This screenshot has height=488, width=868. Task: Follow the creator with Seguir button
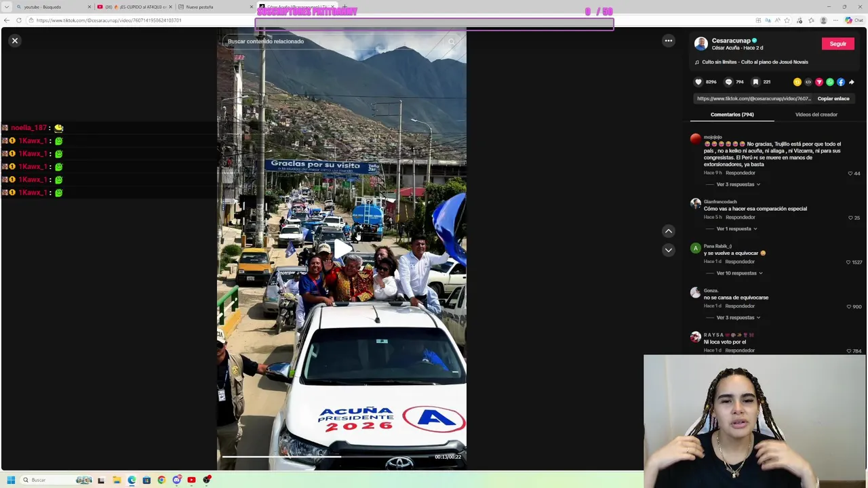tap(838, 44)
